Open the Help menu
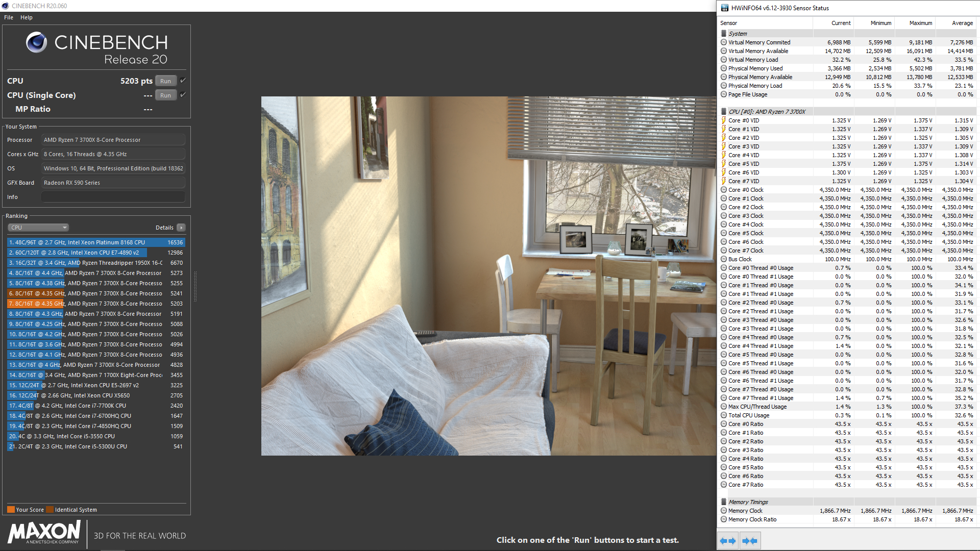This screenshot has height=551, width=980. (27, 17)
